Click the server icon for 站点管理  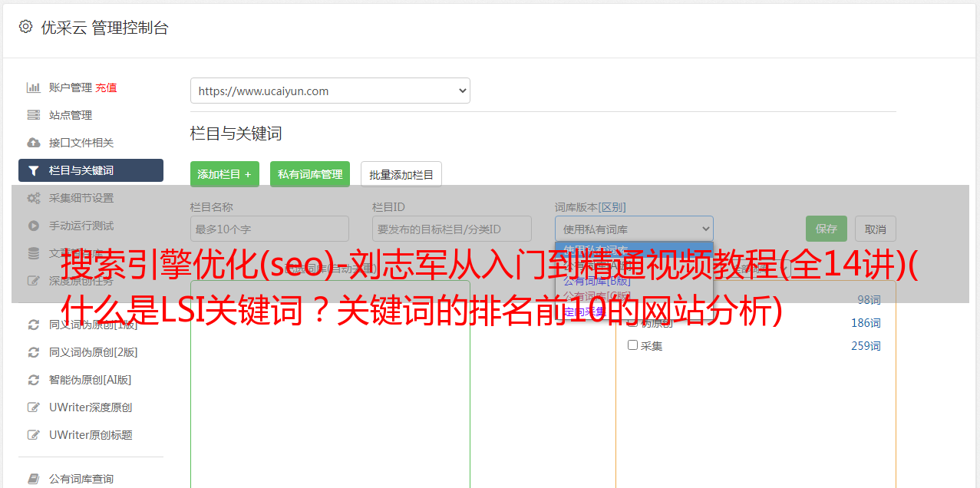34,115
